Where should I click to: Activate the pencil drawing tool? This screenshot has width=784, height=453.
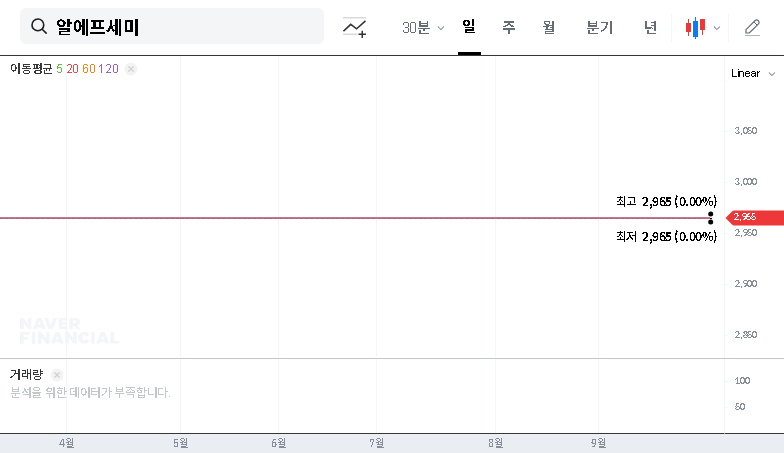[752, 28]
